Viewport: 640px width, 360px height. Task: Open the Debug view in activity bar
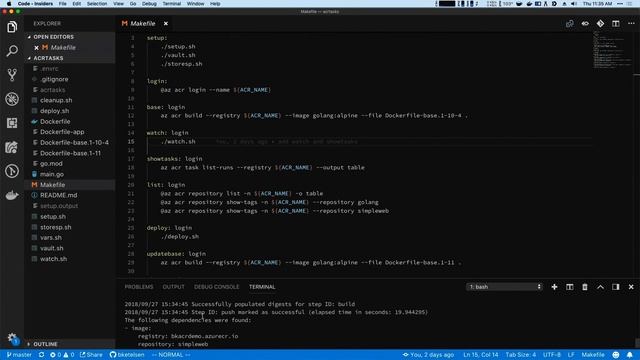tap(12, 99)
